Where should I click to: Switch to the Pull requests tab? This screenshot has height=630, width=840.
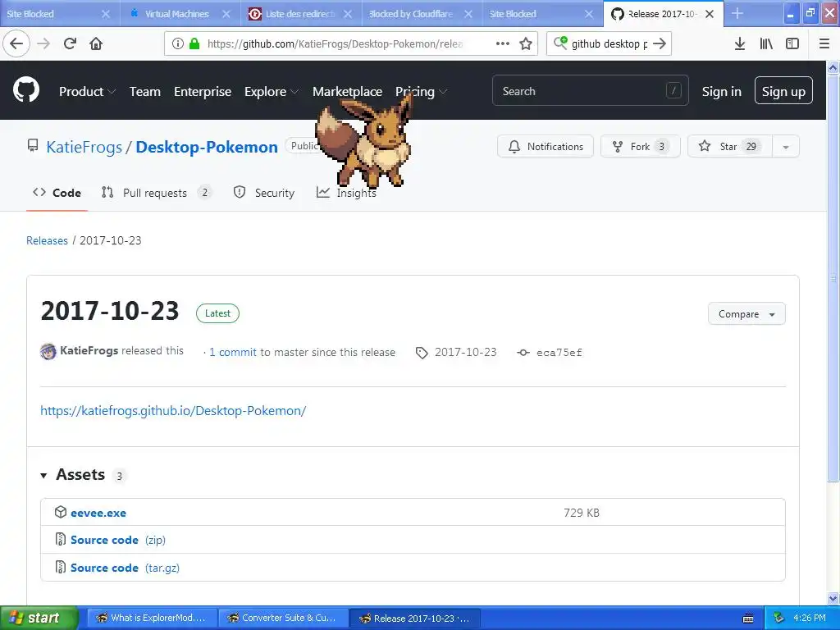tap(156, 193)
